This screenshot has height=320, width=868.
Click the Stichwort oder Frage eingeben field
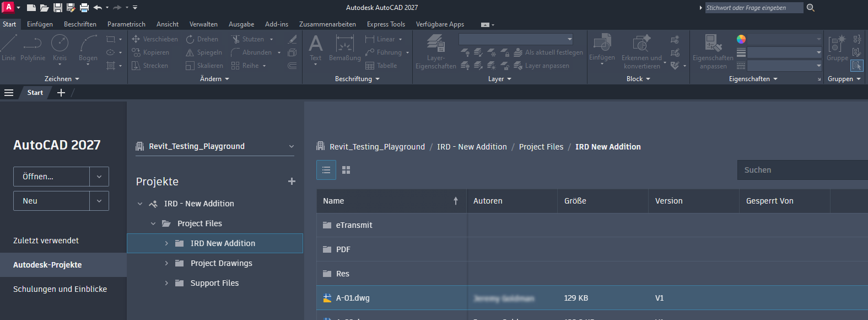(x=754, y=8)
